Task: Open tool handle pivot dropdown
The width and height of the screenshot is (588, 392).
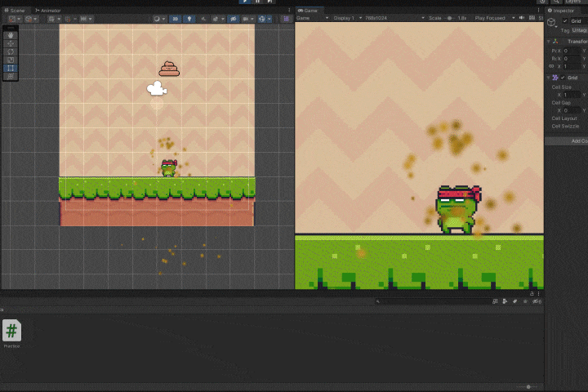Action: pyautogui.click(x=14, y=19)
